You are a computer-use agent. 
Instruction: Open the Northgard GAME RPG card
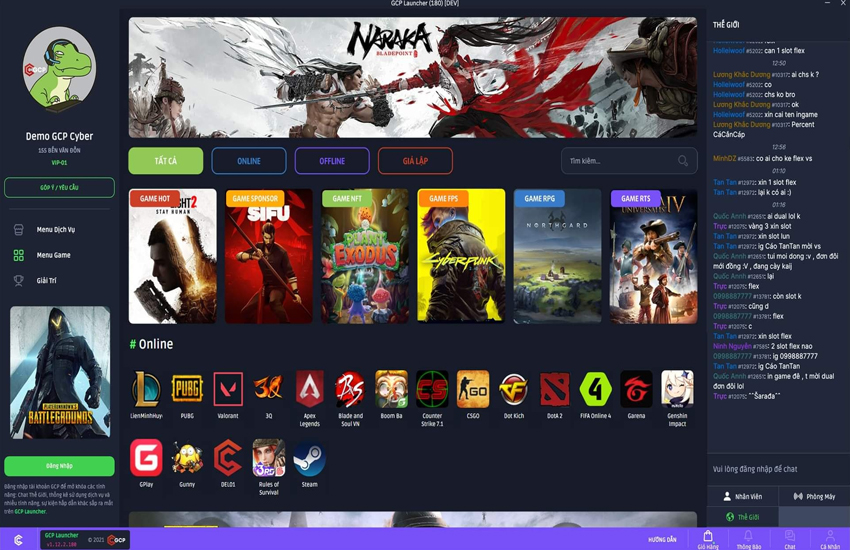tap(557, 256)
